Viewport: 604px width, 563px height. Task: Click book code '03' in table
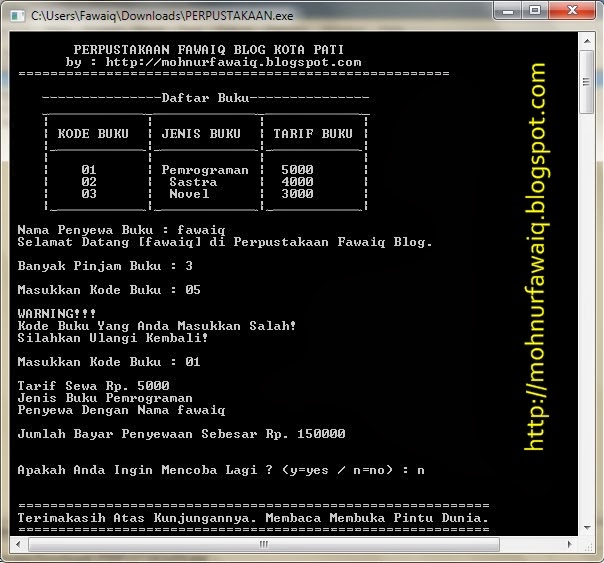point(89,193)
